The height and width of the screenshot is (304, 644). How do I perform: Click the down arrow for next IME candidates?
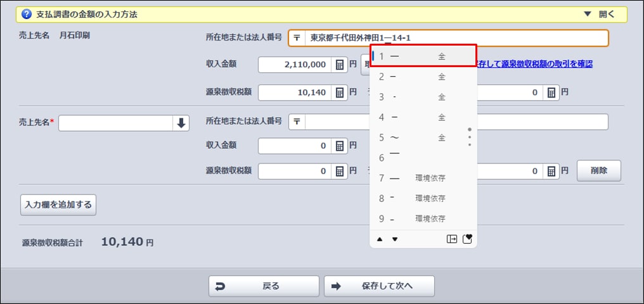(x=395, y=239)
